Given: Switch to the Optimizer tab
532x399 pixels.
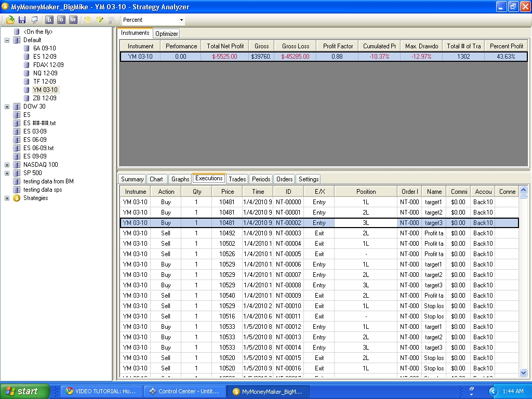Looking at the screenshot, I should (x=166, y=34).
